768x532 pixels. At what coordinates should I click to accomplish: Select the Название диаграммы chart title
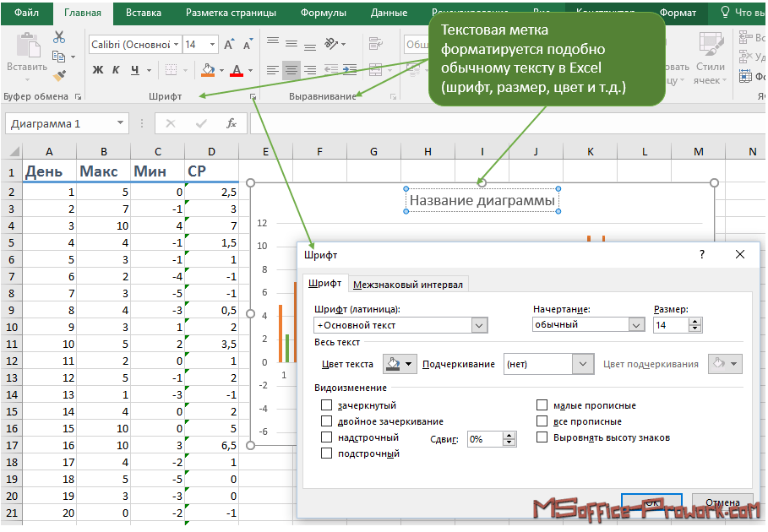482,200
